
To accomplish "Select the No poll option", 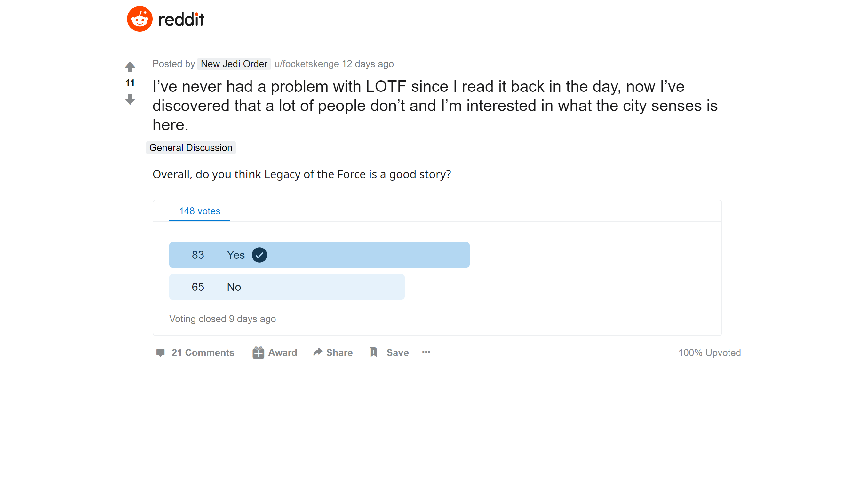I will coord(287,287).
